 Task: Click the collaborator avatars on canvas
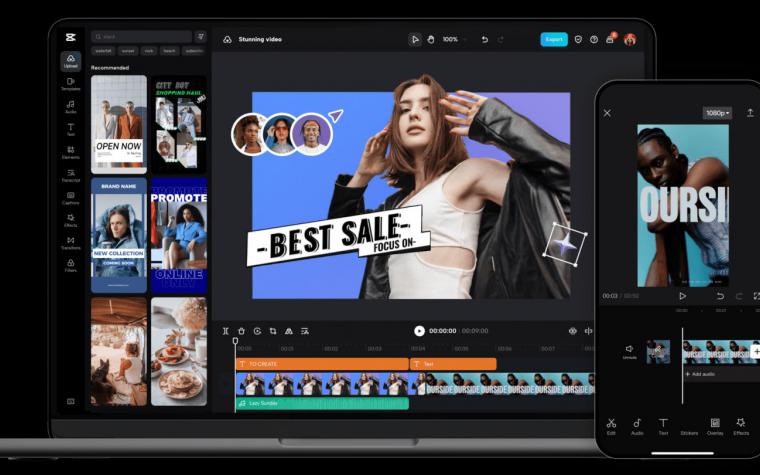click(x=282, y=134)
